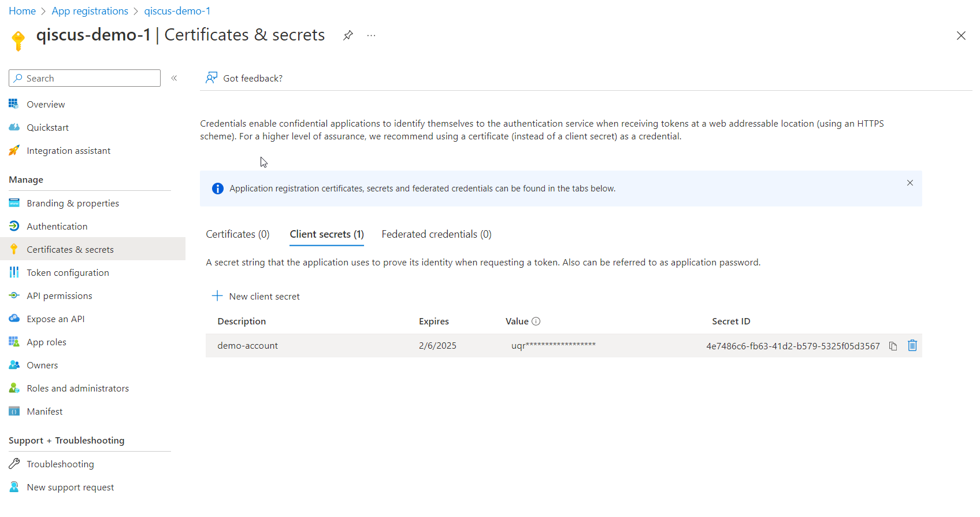Open Integration assistant
Screen dimensions: 980x517
[68, 150]
